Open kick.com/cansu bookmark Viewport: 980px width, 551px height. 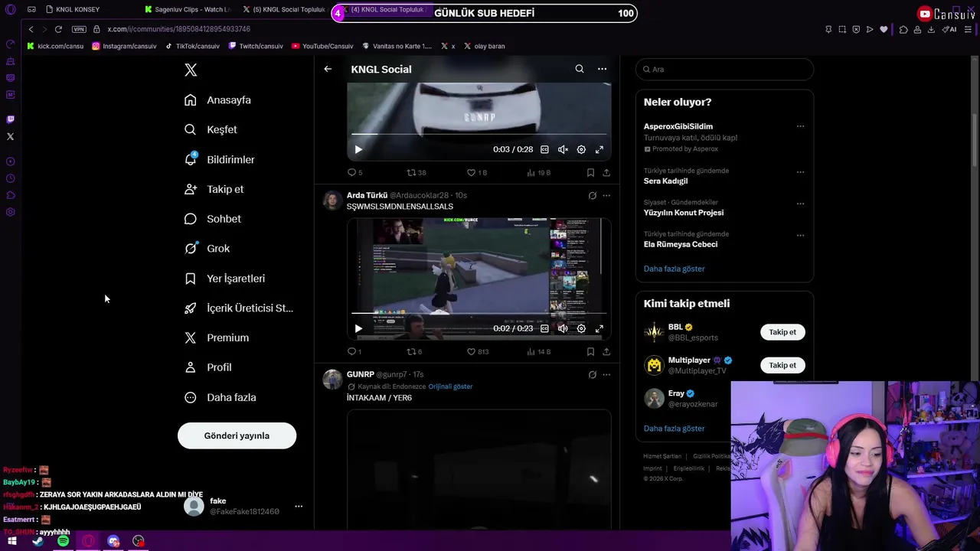55,46
